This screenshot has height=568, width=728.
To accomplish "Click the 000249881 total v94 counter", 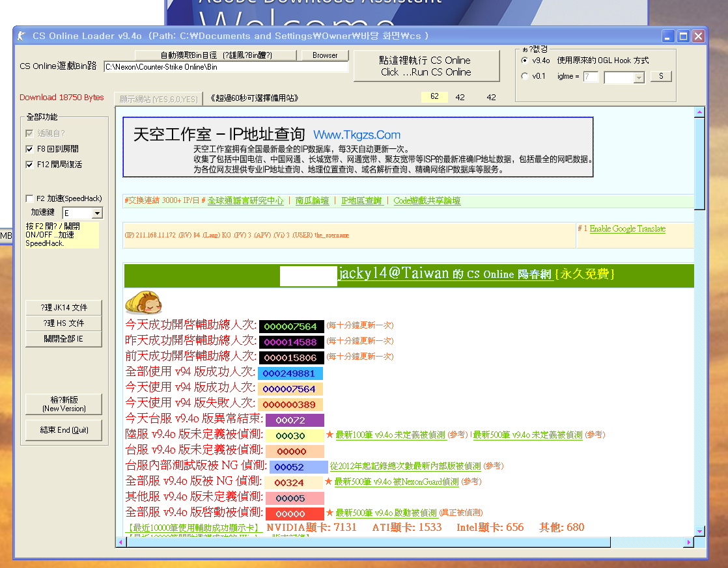I will 290,373.
